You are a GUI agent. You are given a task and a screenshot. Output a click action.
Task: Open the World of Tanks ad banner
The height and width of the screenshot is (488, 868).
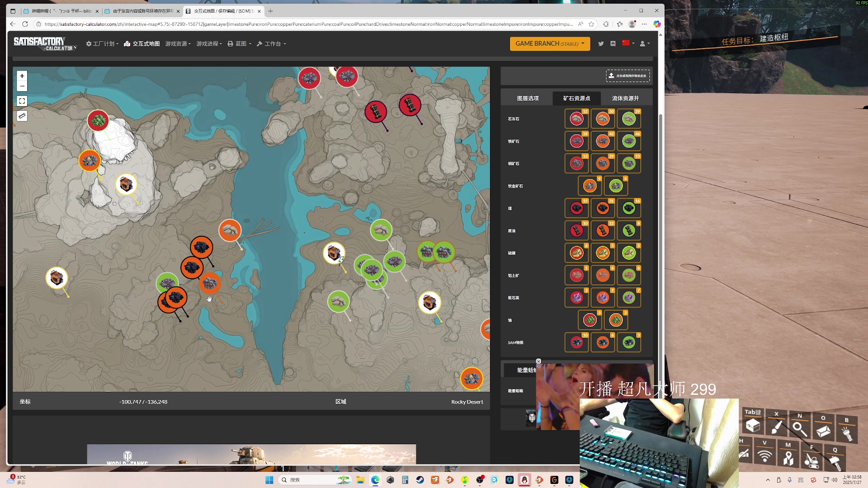point(251,454)
